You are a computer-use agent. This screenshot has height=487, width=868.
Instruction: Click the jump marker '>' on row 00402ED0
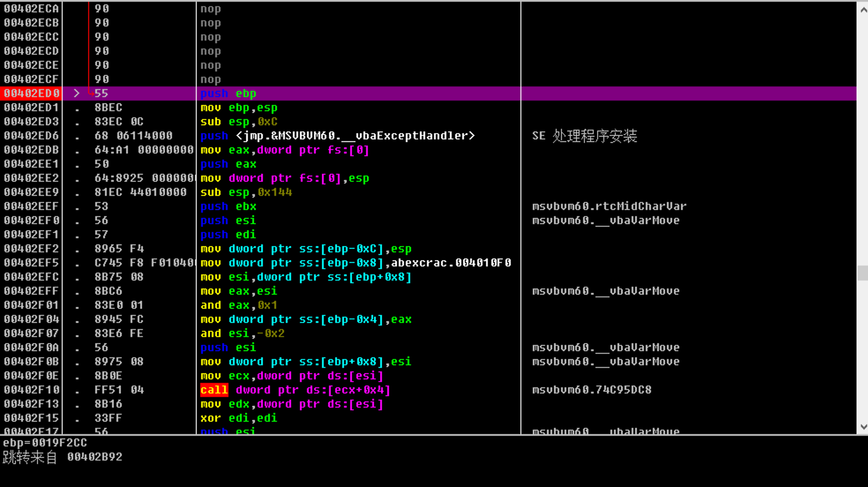click(77, 94)
